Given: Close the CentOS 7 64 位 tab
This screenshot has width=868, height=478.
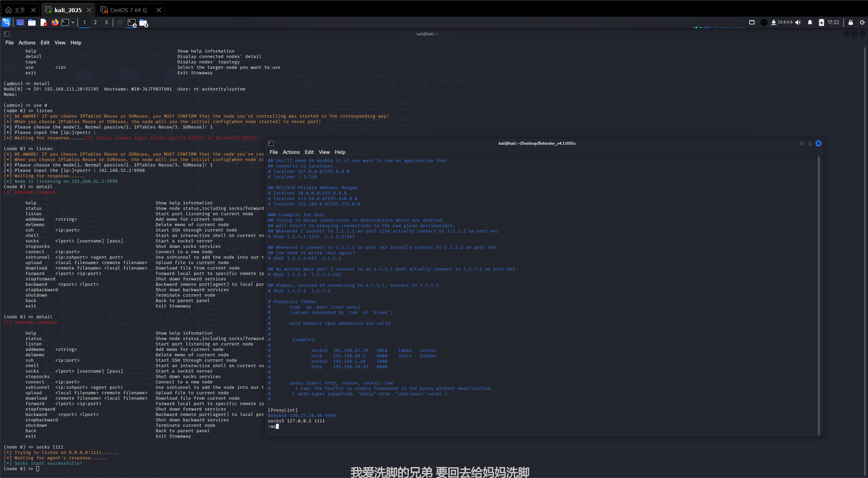Looking at the screenshot, I should tap(159, 10).
